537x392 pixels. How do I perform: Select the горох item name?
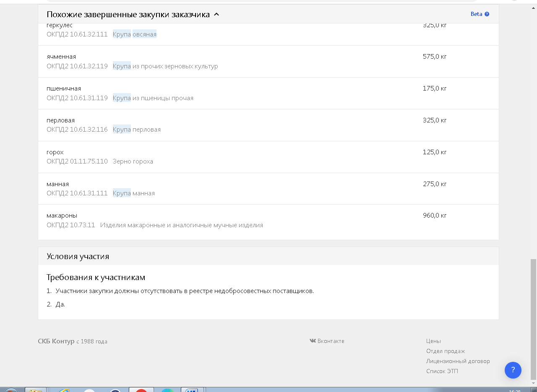coord(55,152)
